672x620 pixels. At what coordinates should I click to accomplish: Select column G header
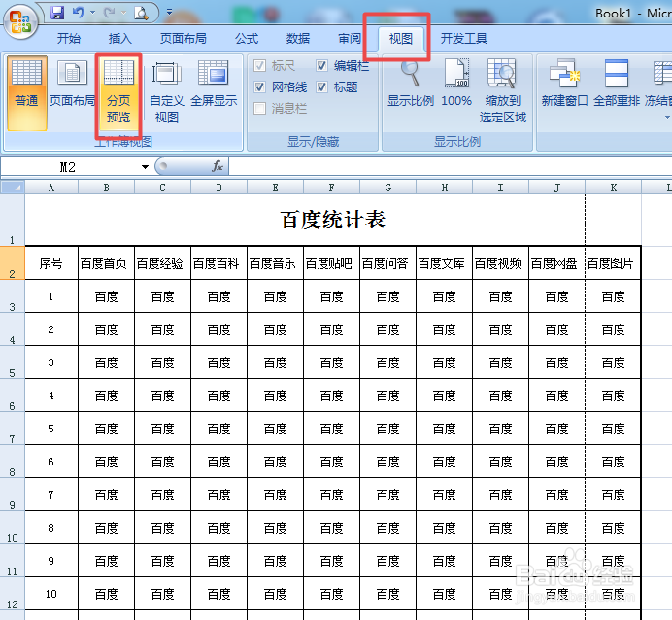click(387, 188)
